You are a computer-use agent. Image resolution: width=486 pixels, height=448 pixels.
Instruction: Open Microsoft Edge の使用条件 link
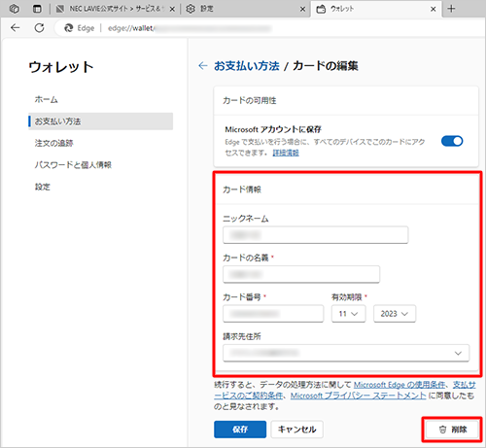(x=399, y=385)
